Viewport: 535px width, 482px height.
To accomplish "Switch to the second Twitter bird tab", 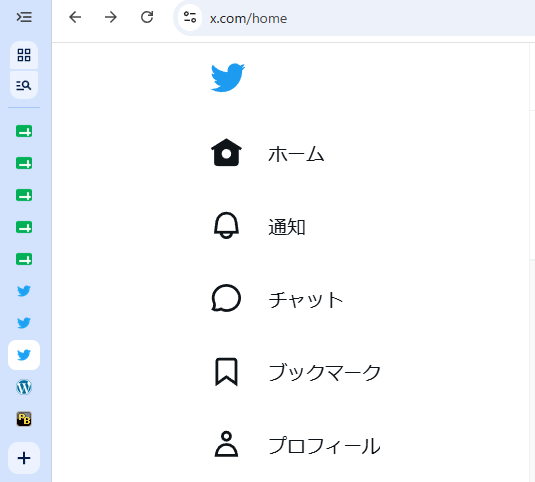I will click(x=24, y=323).
